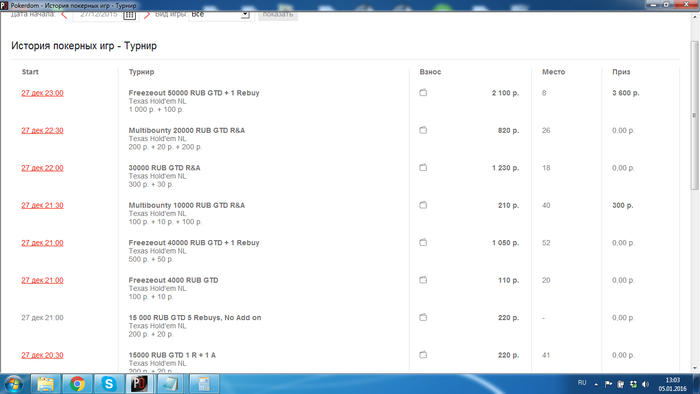The image size is (700, 394).
Task: Open 27 дек 21:00 link for Freezeout 4000
Action: [42, 280]
